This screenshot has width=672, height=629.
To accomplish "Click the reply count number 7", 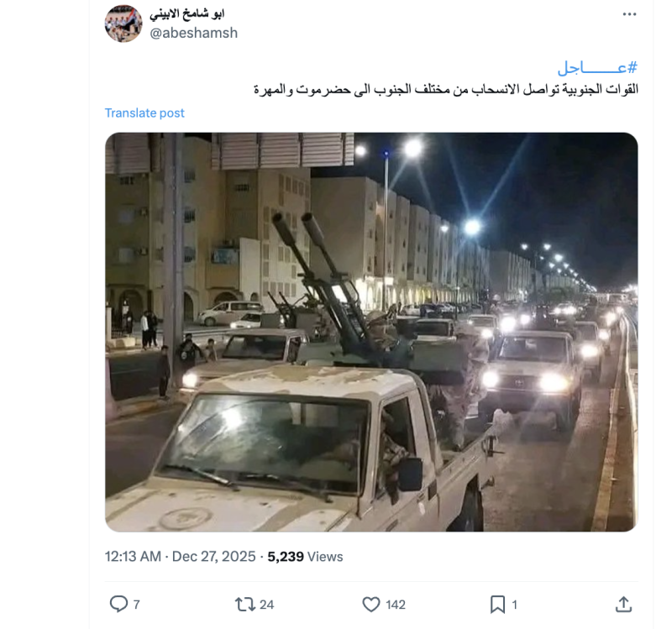I will pos(136,605).
